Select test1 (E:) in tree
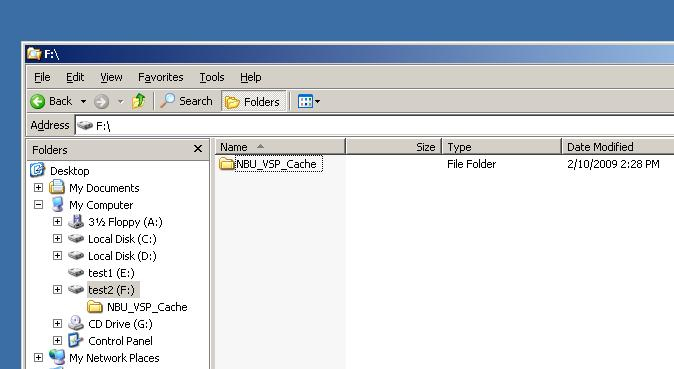674x369 pixels. coord(111,273)
